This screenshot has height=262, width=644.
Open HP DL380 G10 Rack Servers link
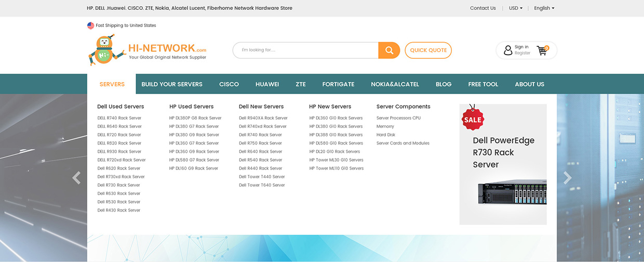click(336, 126)
